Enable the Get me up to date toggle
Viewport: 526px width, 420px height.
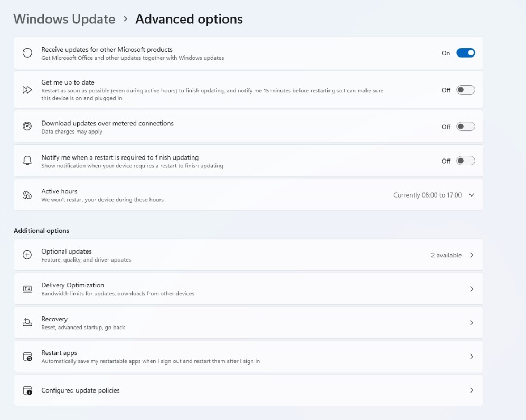465,90
